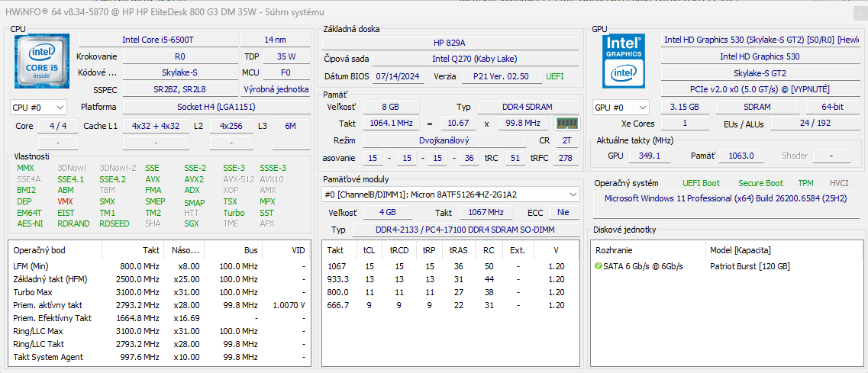The image size is (868, 373).
Task: Click the DDR4-2133 / PC4-17100 module type
Action: (x=466, y=230)
